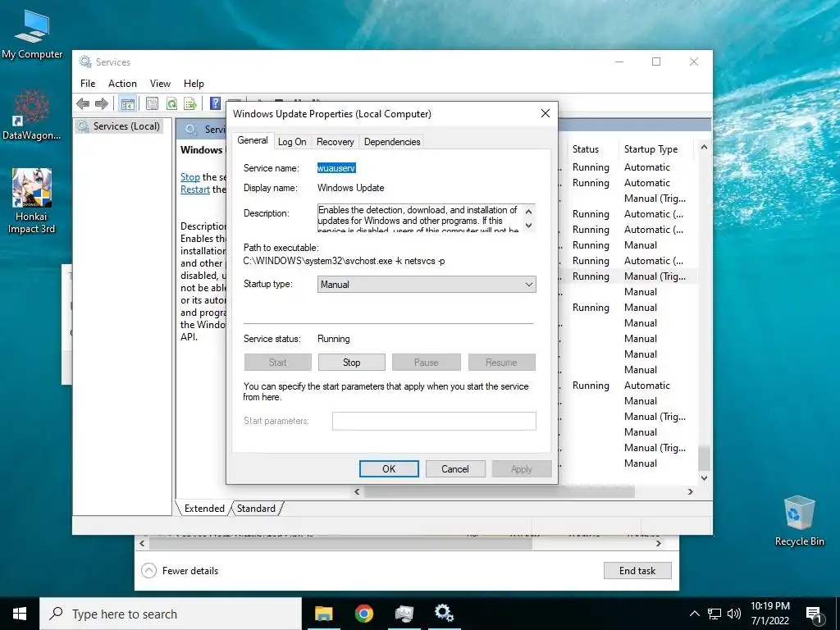Click services list horizontal scroll-left arrow
The width and height of the screenshot is (840, 630).
[x=358, y=491]
